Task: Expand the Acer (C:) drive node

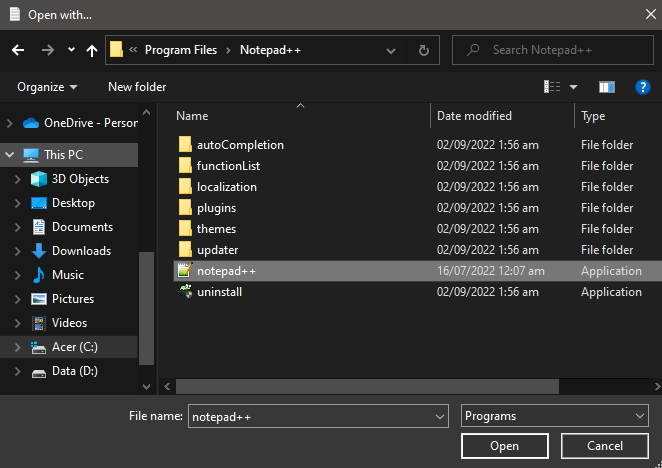Action: [18, 347]
